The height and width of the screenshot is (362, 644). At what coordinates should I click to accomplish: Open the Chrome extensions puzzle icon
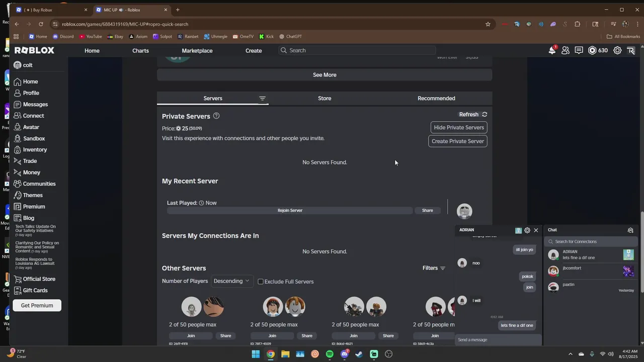coord(577,24)
